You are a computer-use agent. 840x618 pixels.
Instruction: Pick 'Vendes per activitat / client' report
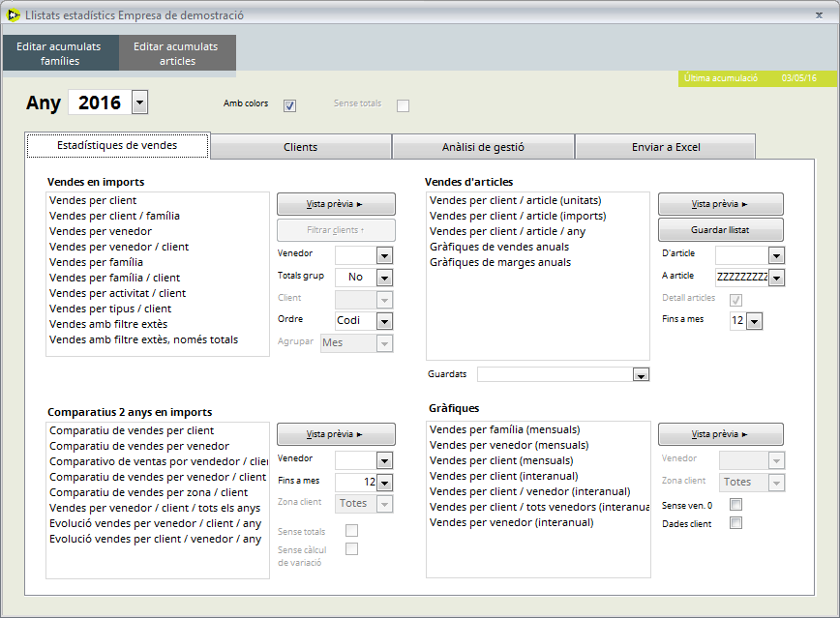point(158,293)
